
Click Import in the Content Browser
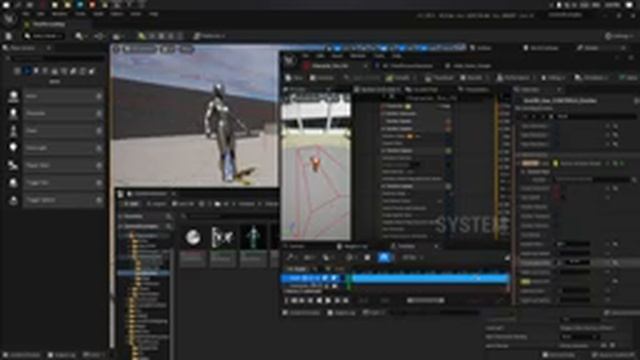tap(156, 204)
